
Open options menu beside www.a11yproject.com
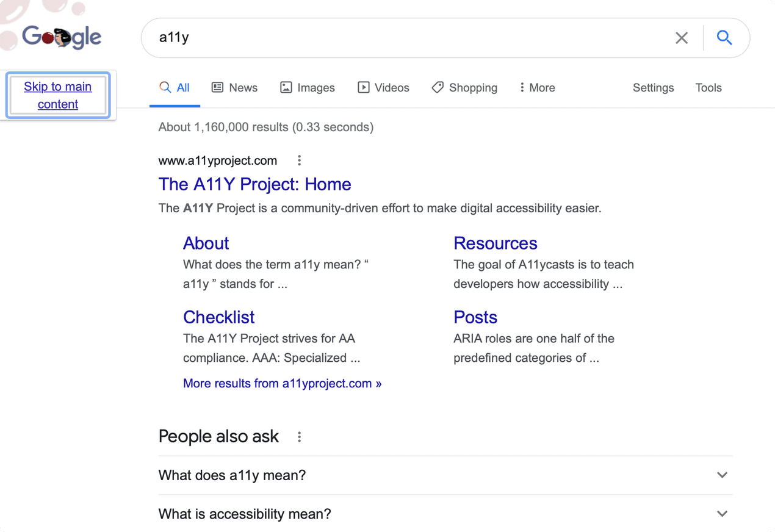(299, 160)
